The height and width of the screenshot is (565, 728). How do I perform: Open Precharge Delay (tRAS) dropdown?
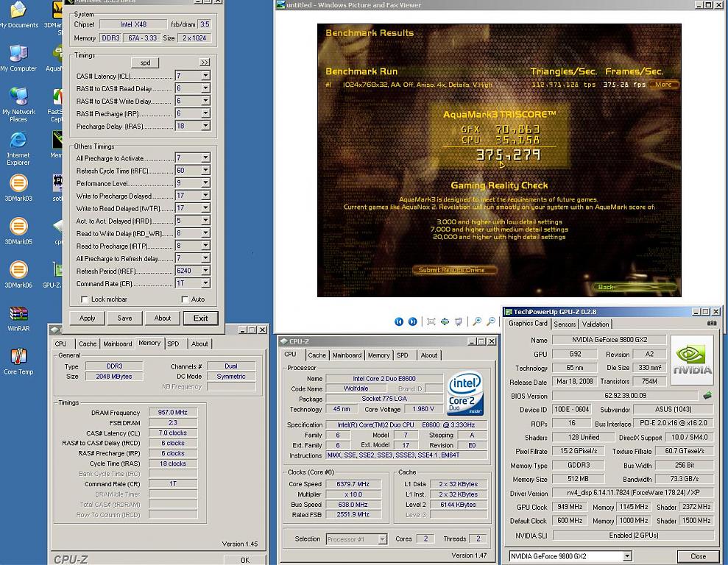(205, 126)
